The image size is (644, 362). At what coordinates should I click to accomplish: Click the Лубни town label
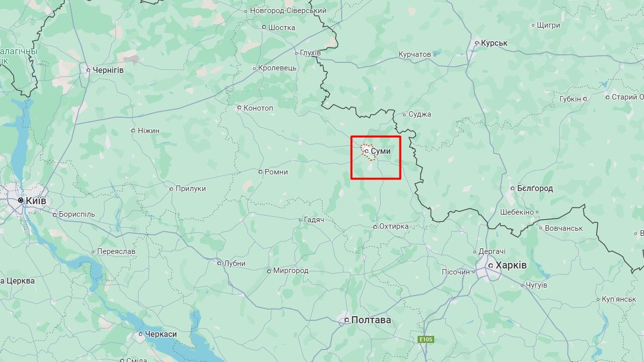click(x=234, y=263)
